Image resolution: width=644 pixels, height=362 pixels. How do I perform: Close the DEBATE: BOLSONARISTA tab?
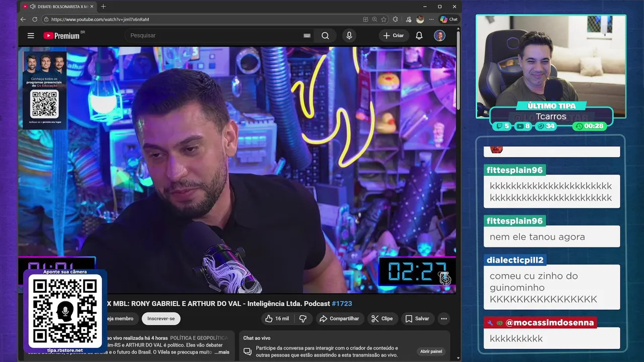[x=92, y=7]
